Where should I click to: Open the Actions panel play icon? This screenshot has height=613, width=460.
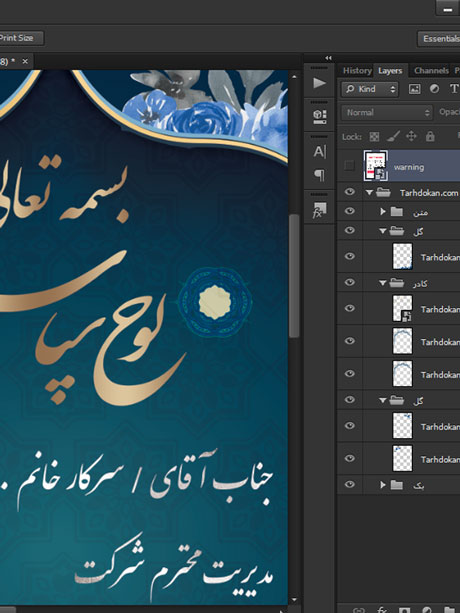[x=319, y=83]
